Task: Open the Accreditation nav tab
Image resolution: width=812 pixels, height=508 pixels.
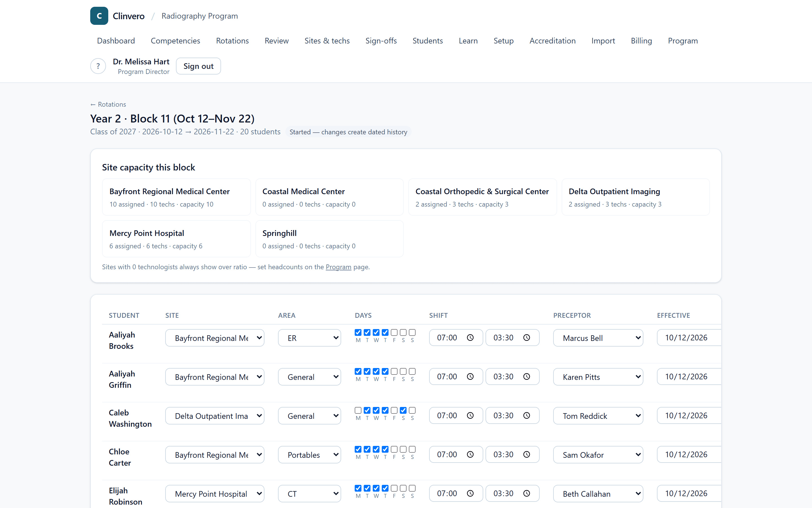Action: 552,41
